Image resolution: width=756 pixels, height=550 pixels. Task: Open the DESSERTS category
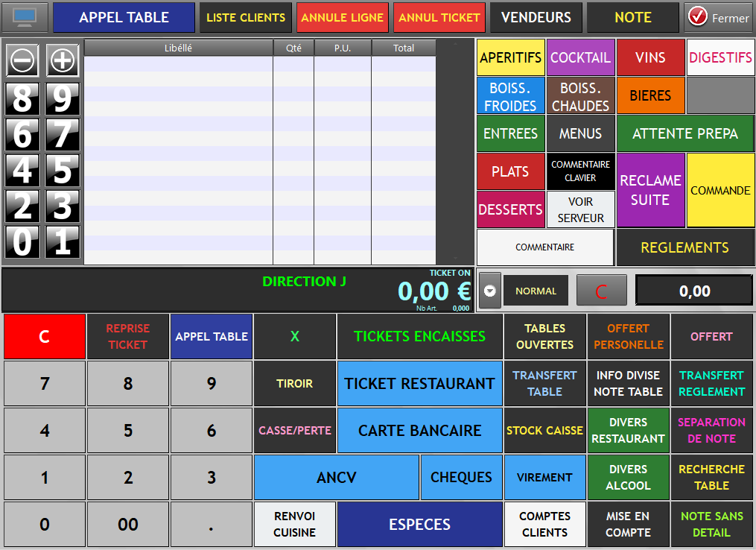pyautogui.click(x=510, y=210)
